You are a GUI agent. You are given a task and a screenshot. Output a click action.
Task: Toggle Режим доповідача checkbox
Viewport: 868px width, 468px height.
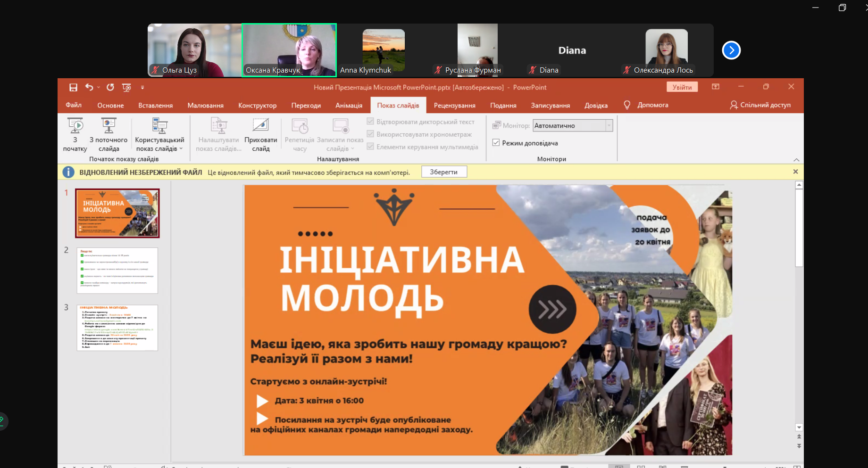[x=496, y=143]
